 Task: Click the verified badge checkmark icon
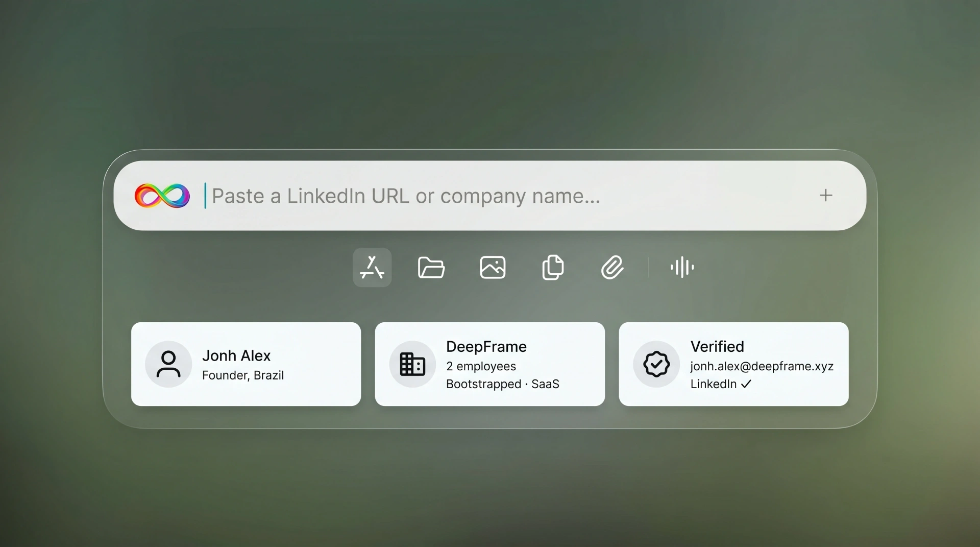pos(656,364)
